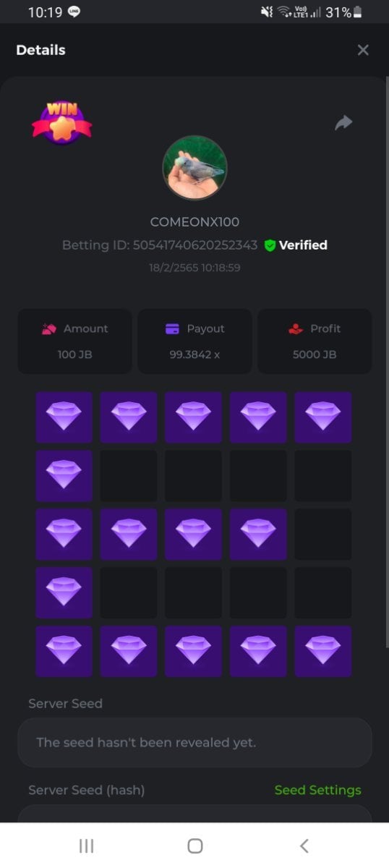Tap the green Verified shield icon

[270, 245]
